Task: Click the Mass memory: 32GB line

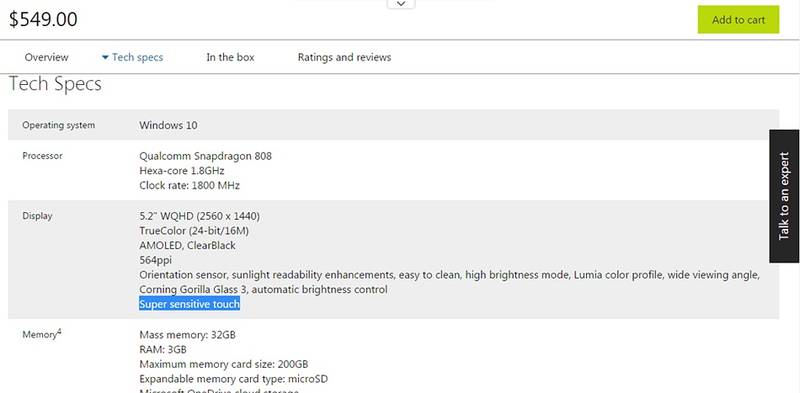Action: tap(187, 335)
